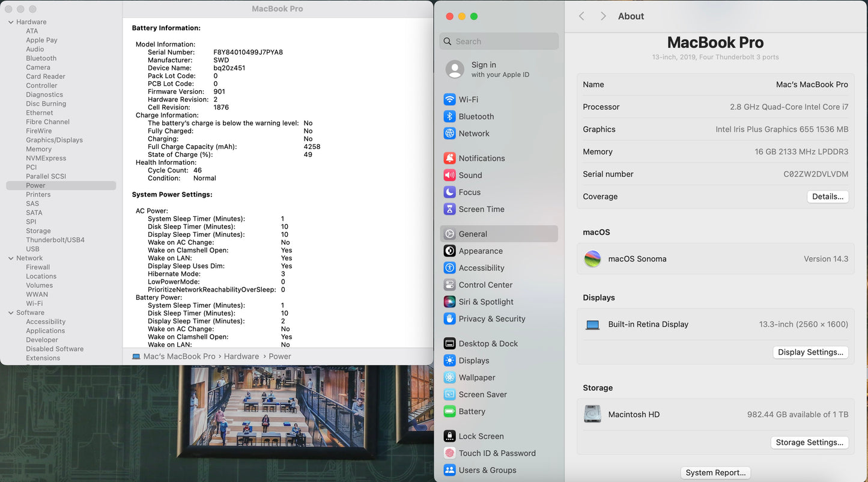Select the Focus moon icon

point(449,192)
